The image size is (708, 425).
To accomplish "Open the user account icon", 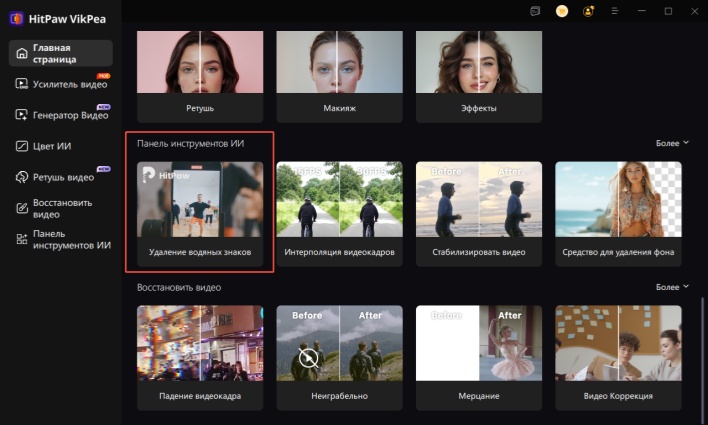I will [x=588, y=11].
